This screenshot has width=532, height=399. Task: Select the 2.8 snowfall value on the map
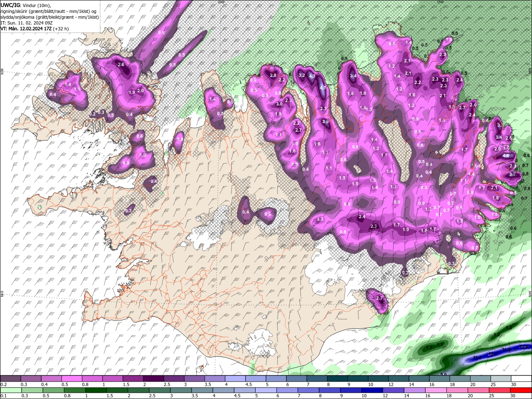pyautogui.click(x=273, y=75)
